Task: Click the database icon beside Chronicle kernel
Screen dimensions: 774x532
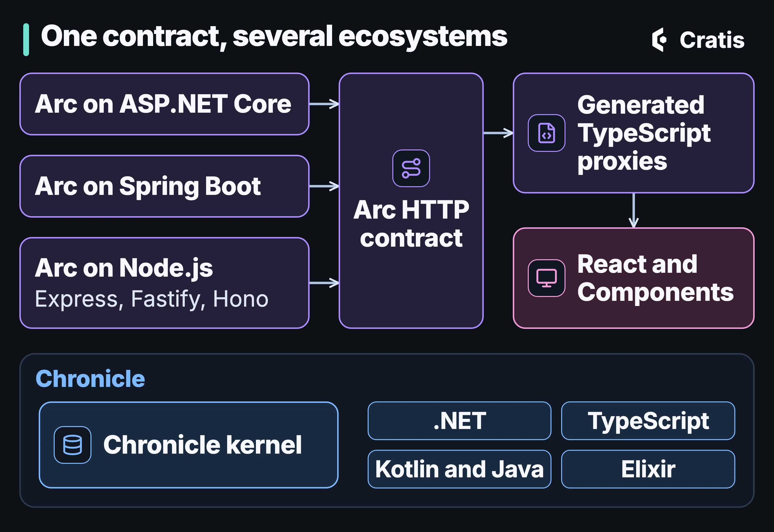Action: tap(72, 445)
